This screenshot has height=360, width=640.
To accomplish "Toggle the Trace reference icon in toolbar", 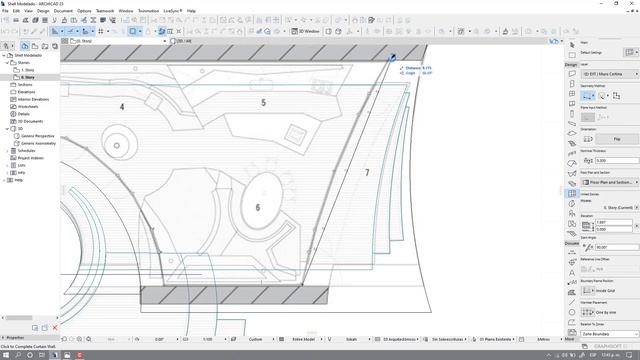I will pyautogui.click(x=133, y=31).
